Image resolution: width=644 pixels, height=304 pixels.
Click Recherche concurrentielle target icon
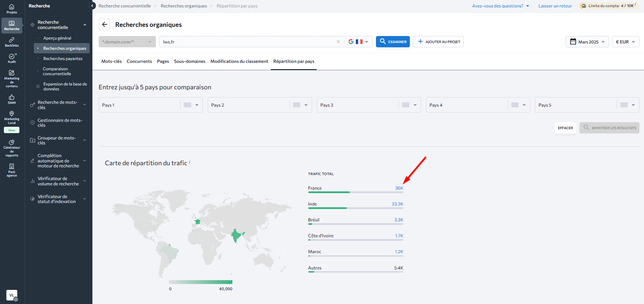(32, 25)
